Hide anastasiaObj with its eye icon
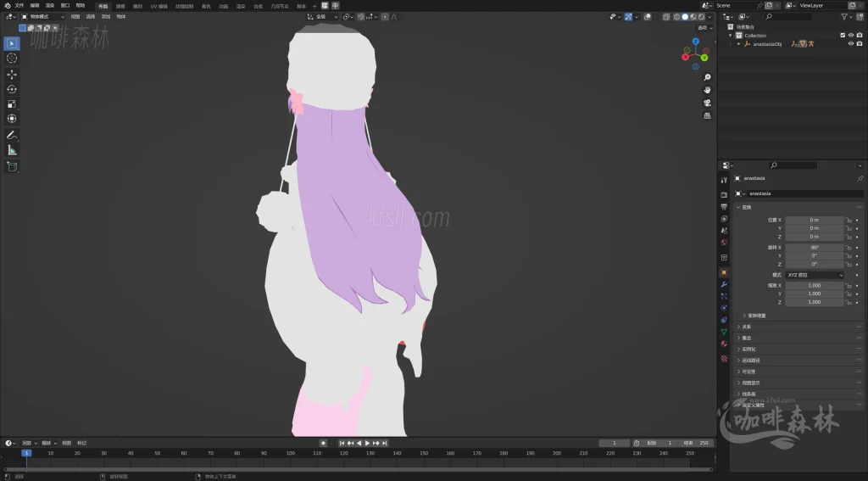The width and height of the screenshot is (868, 481). tap(851, 44)
